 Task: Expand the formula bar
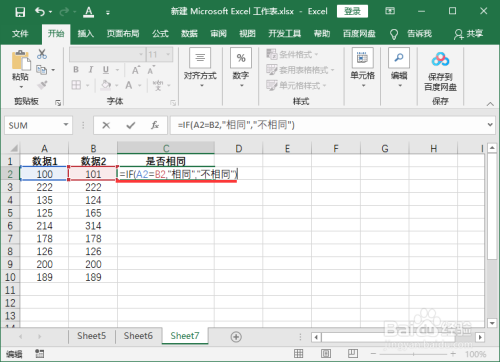click(x=490, y=125)
